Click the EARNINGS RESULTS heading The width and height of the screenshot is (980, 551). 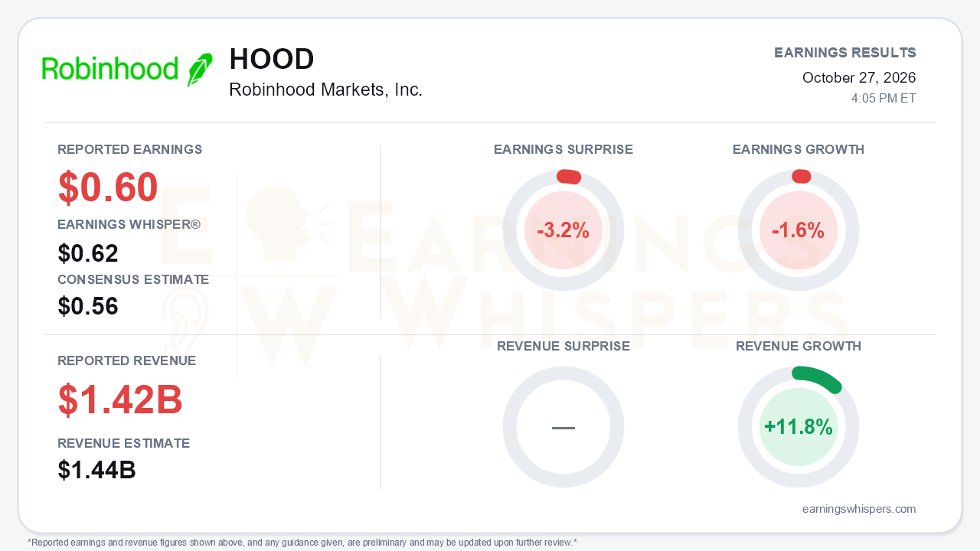click(845, 53)
